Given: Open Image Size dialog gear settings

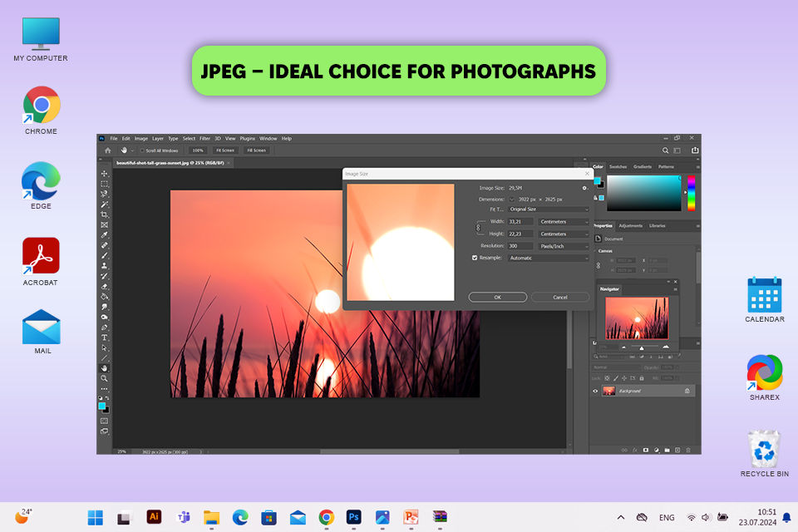Looking at the screenshot, I should tap(584, 188).
